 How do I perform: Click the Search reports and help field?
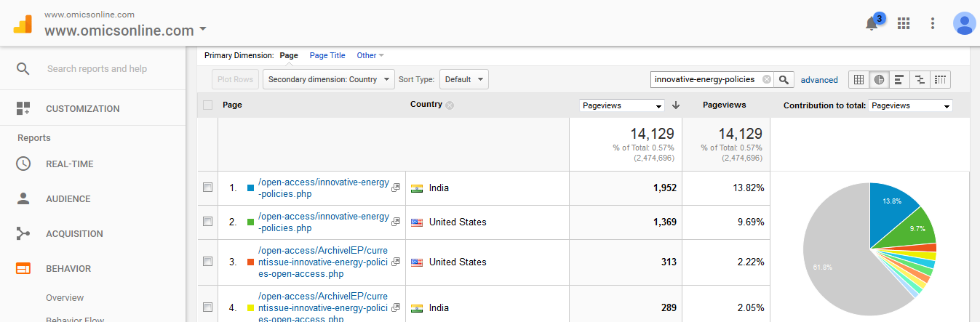click(x=97, y=68)
